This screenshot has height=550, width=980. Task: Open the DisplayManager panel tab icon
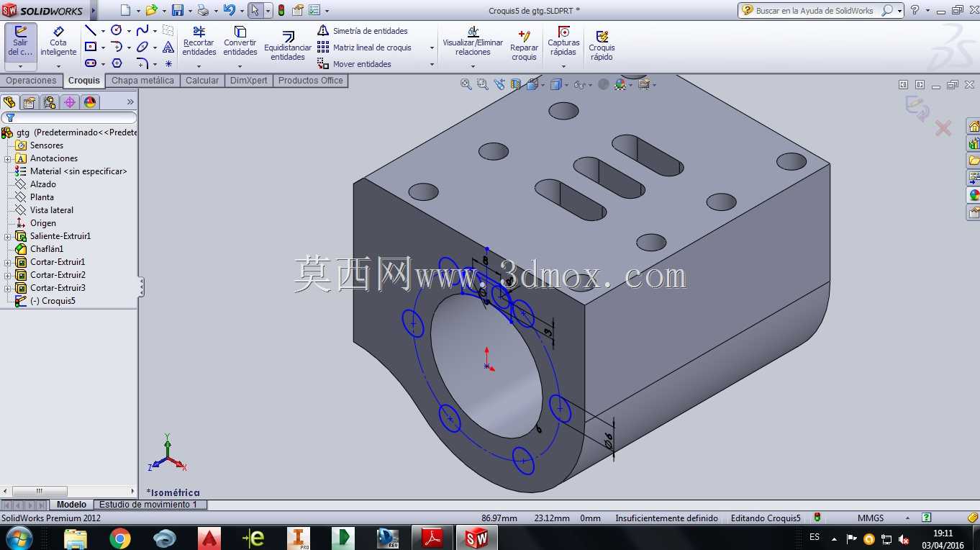[x=90, y=102]
